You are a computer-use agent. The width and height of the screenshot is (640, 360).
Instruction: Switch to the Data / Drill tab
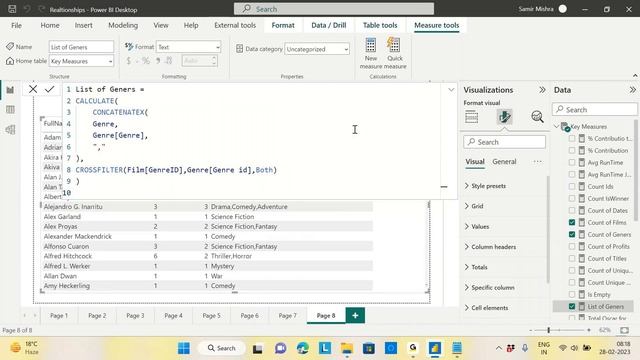pos(329,25)
